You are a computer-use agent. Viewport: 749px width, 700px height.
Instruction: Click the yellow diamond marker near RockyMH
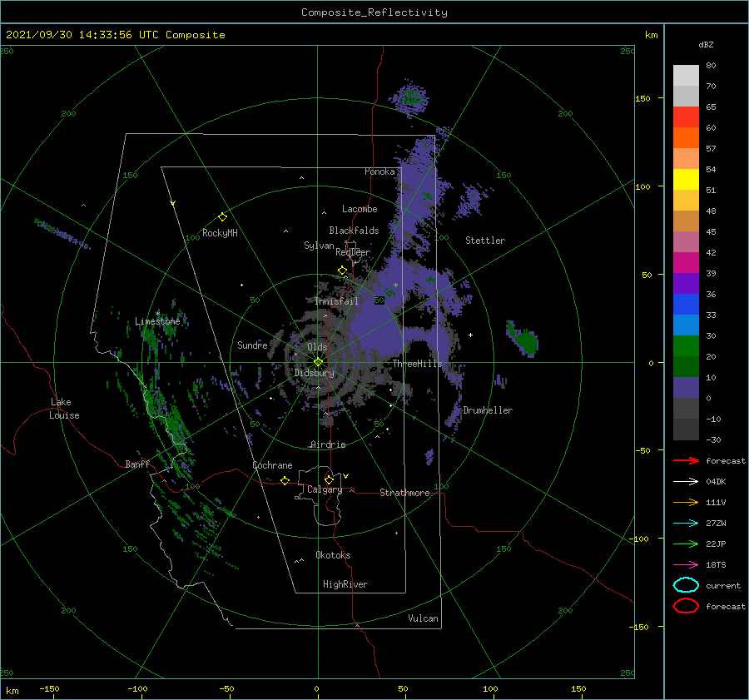coord(222,217)
